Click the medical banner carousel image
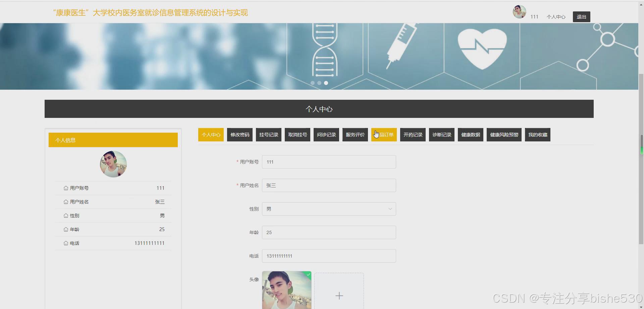644x309 pixels. [319, 56]
